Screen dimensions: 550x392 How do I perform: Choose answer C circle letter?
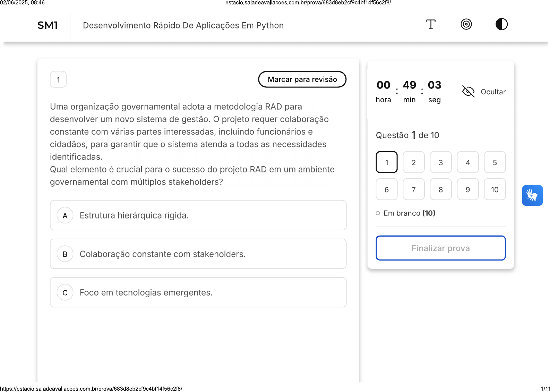[x=65, y=292]
